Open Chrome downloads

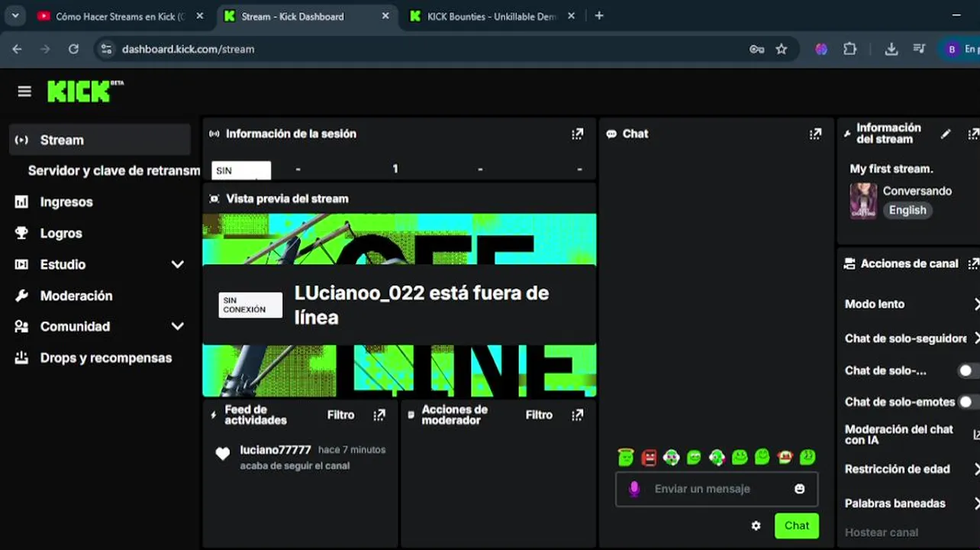click(x=891, y=49)
